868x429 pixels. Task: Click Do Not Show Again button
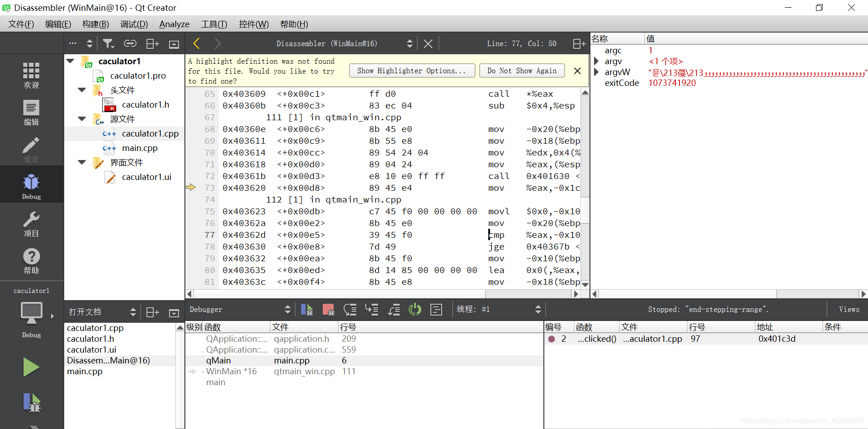(x=522, y=71)
